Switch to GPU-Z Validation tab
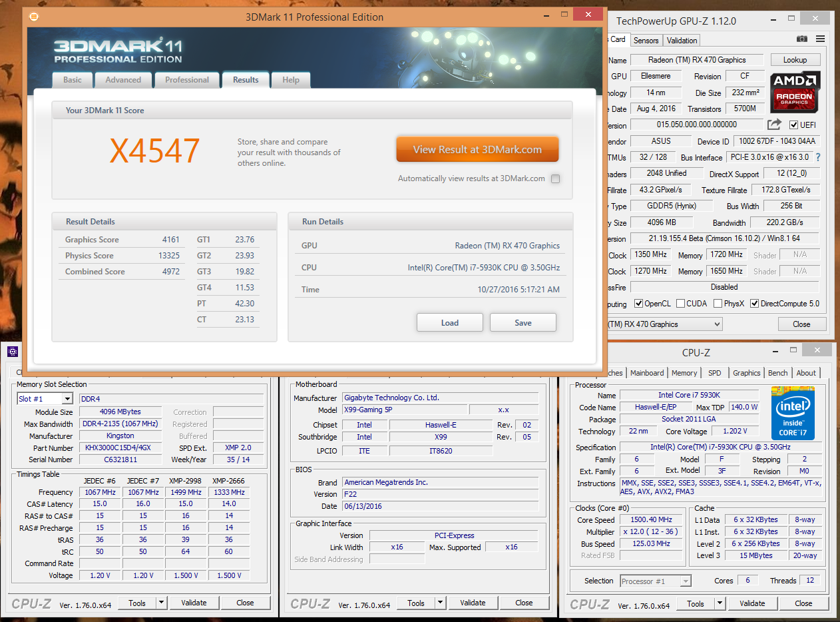This screenshot has height=622, width=840. click(x=682, y=40)
